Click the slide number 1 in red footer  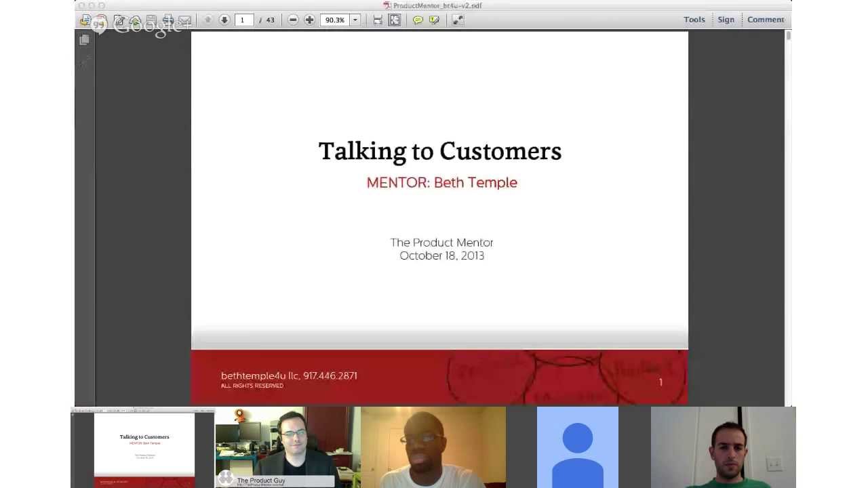click(x=660, y=382)
